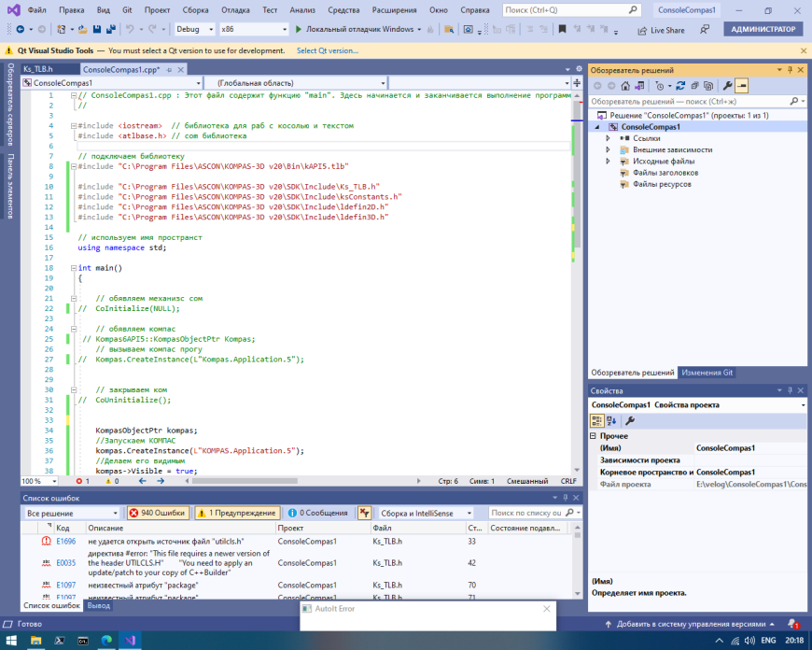Click the Find in Files toolbar icon
The width and height of the screenshot is (812, 650).
[x=449, y=30]
